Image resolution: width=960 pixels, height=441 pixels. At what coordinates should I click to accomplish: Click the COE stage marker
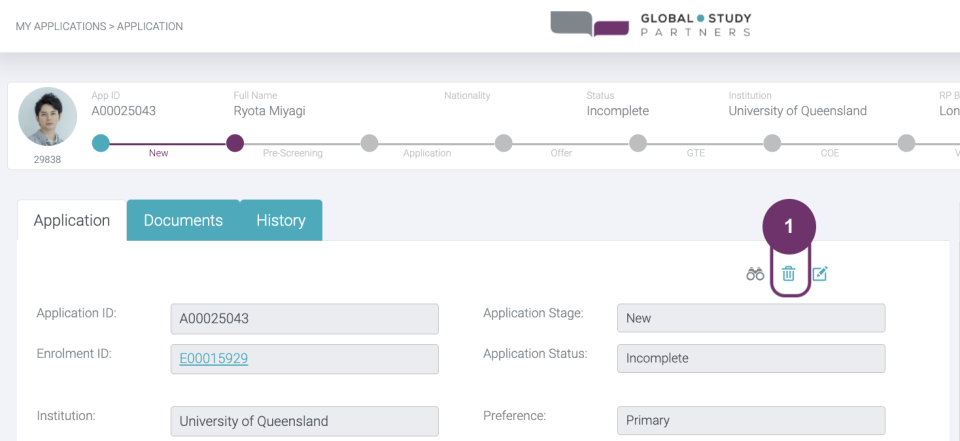[772, 143]
